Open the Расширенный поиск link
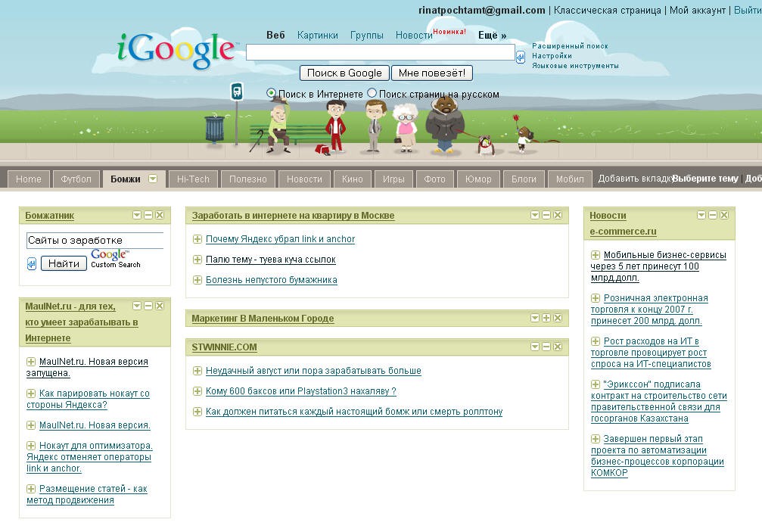The width and height of the screenshot is (762, 532). [x=570, y=45]
